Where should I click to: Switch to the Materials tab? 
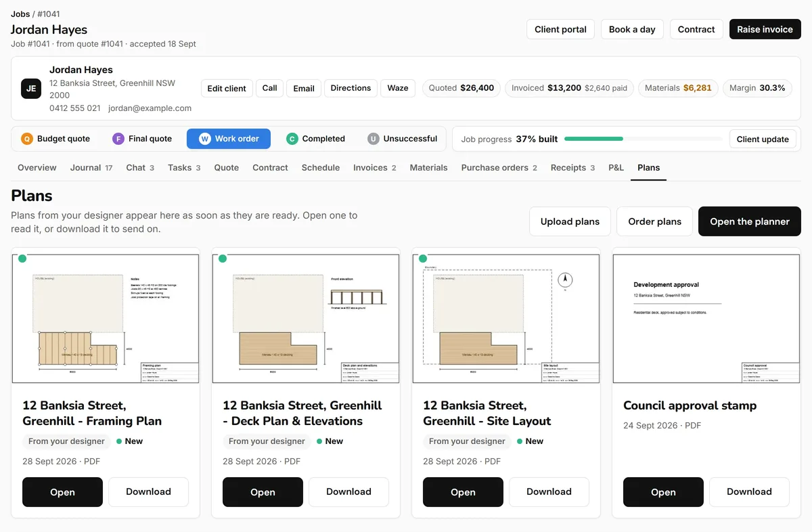428,168
